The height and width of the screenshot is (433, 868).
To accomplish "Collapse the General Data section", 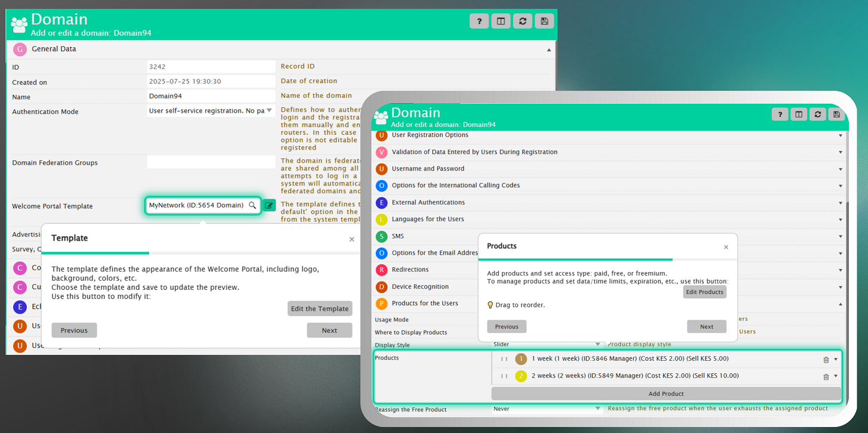I will pyautogui.click(x=549, y=50).
